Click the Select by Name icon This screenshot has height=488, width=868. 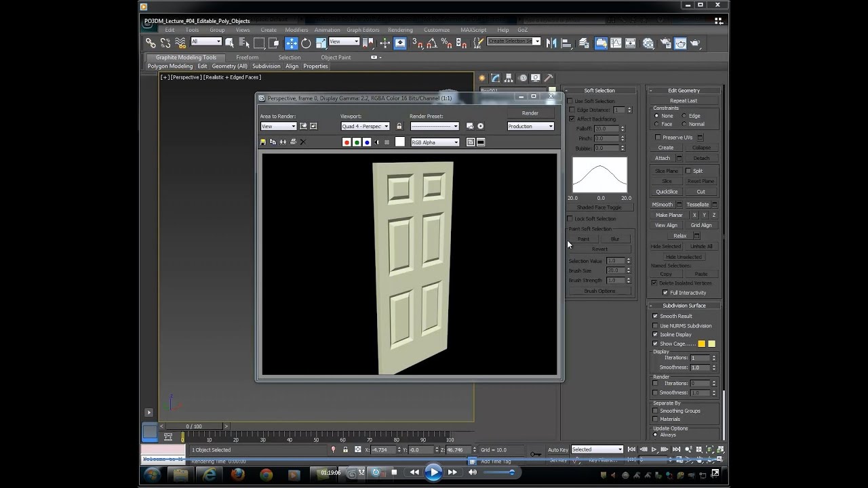click(x=244, y=43)
